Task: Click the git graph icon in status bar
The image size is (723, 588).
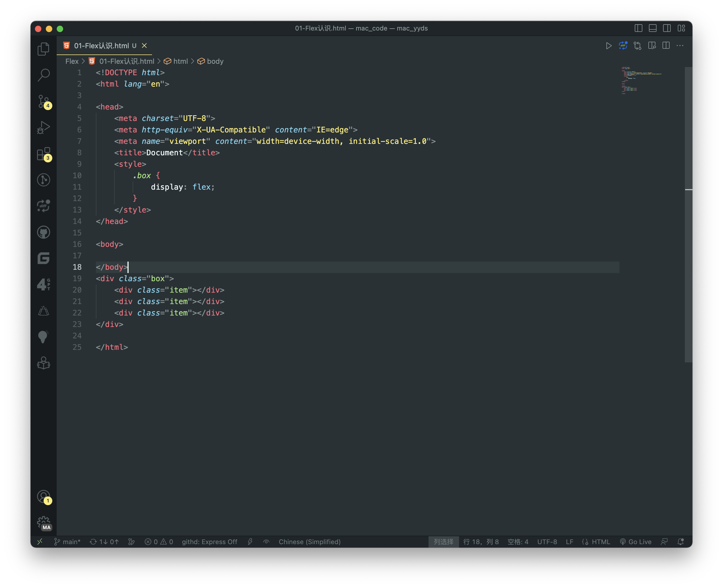Action: pos(132,542)
